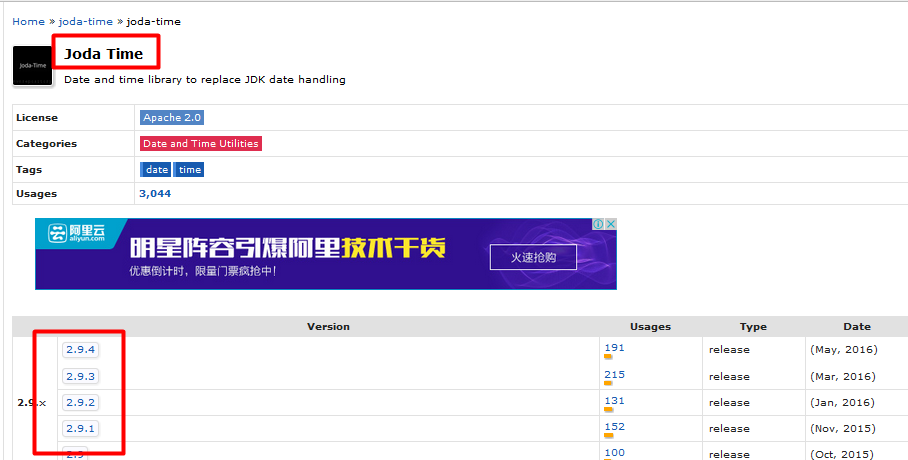
Task: Click the Categories row label
Action: (46, 144)
